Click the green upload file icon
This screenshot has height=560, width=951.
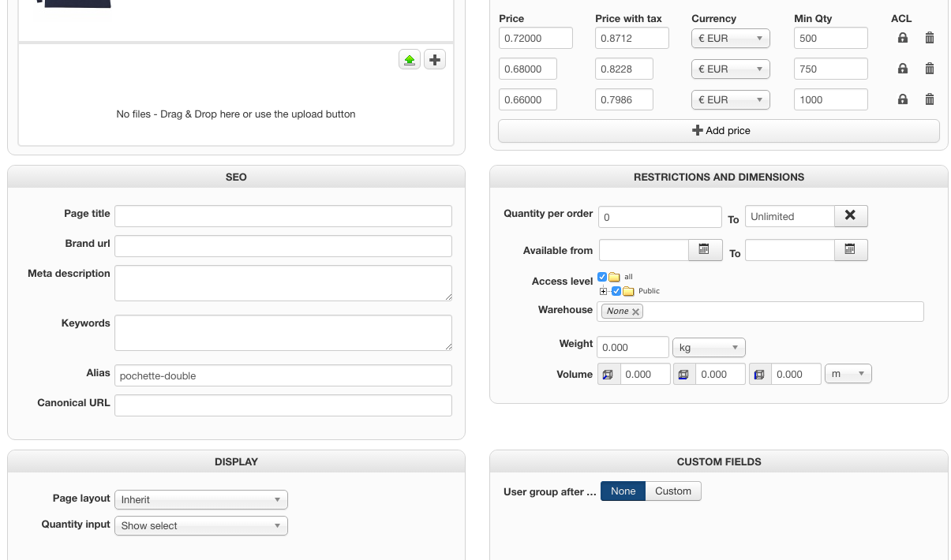409,59
